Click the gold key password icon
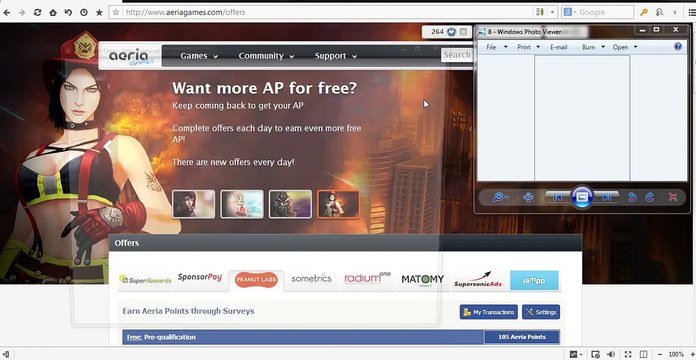The width and height of the screenshot is (696, 360). tap(644, 12)
